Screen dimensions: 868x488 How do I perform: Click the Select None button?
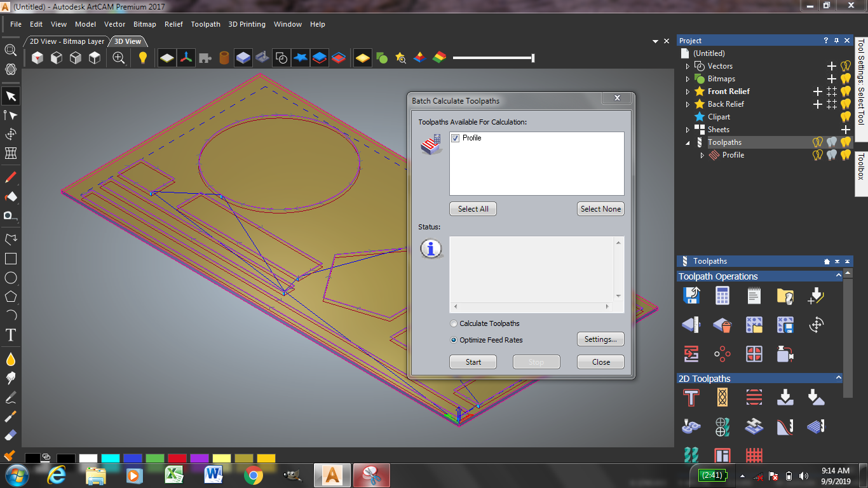(x=600, y=209)
